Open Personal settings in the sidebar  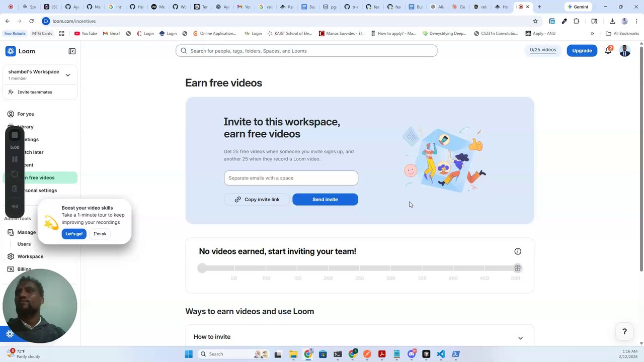[x=40, y=191]
